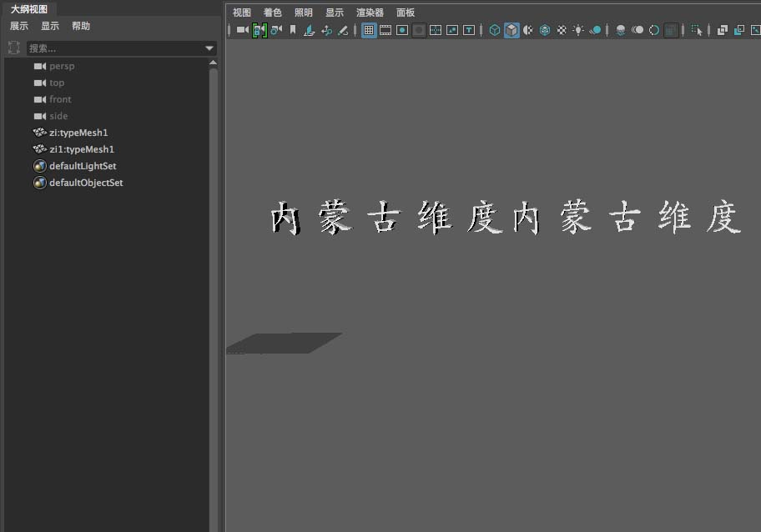Open the outliner 显示 menu
This screenshot has width=761, height=532.
[x=50, y=26]
